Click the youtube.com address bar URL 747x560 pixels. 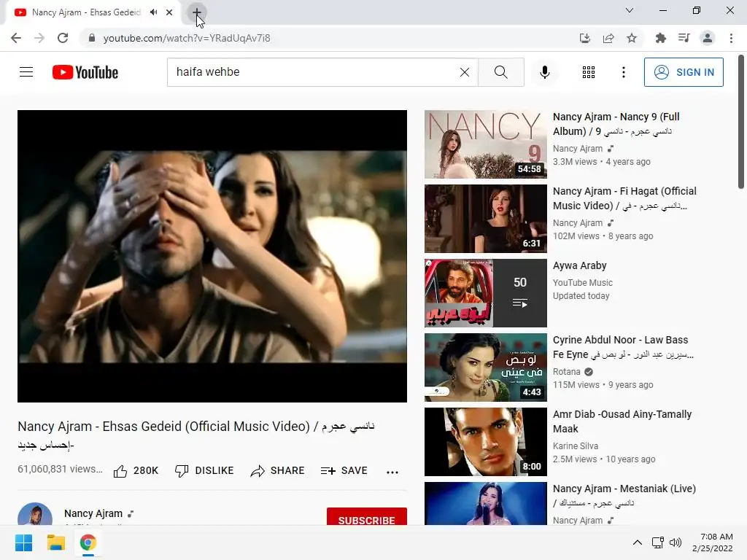(x=187, y=38)
